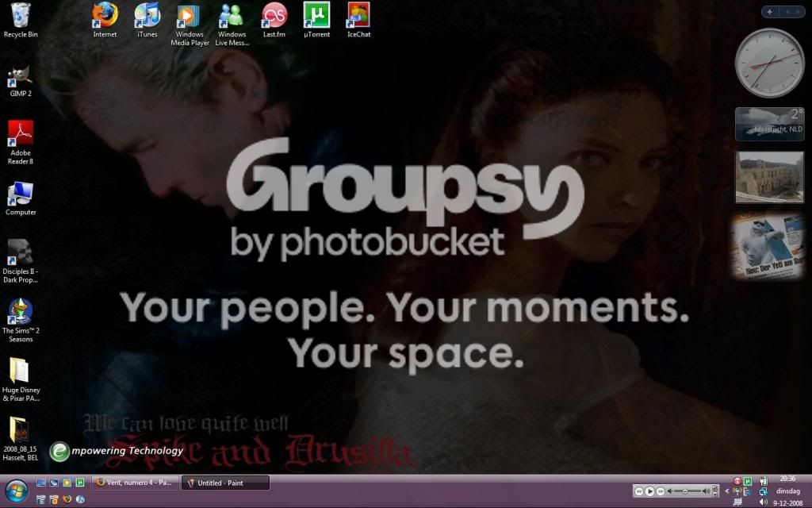The height and width of the screenshot is (508, 812).
Task: Click the Firefox icon in Quick Launch
Action: click(67, 499)
